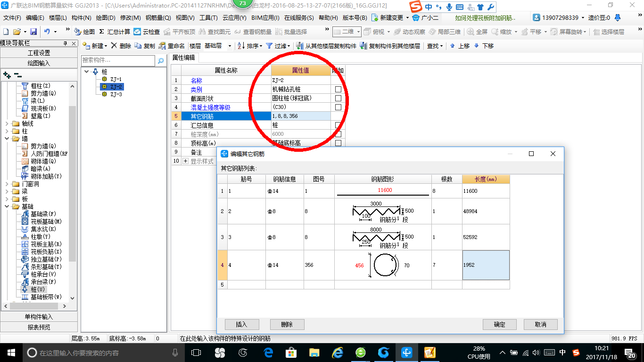The width and height of the screenshot is (644, 362).
Task: Tick the 附加 checkbox for 类别 row
Action: click(x=338, y=90)
